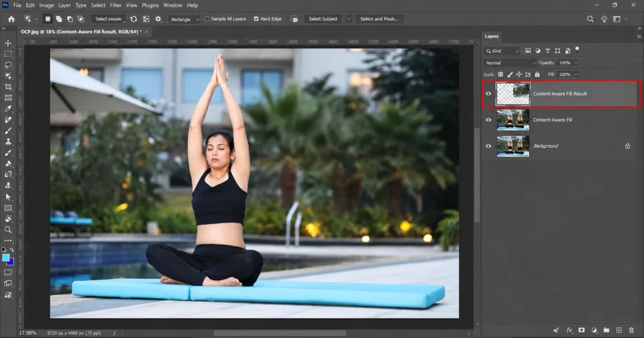Toggle the layer filter on/off switch

coord(577,50)
